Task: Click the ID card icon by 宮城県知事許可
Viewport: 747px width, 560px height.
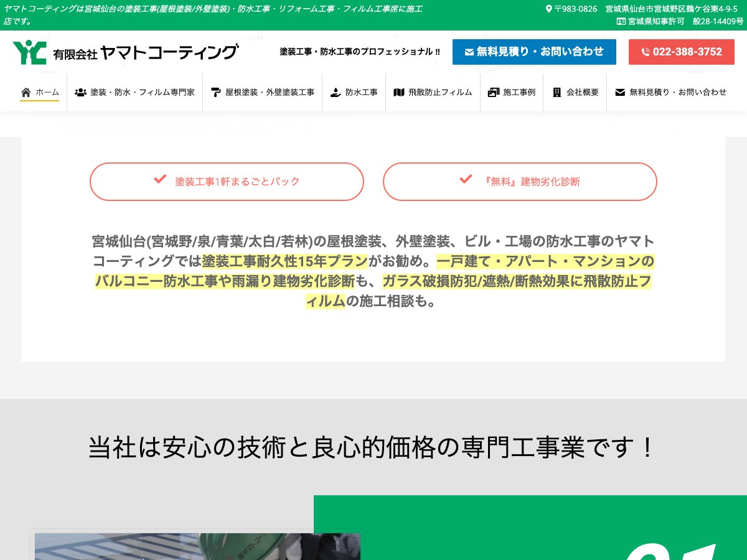Action: click(621, 21)
